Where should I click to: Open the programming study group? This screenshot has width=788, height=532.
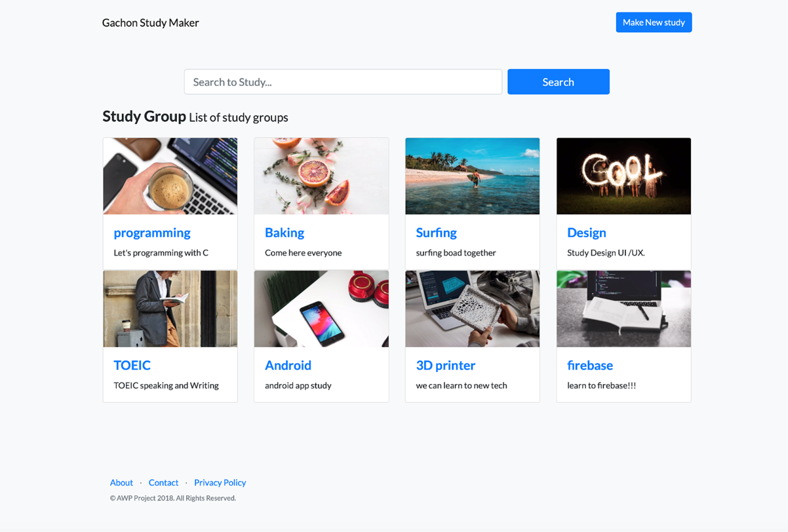(152, 233)
